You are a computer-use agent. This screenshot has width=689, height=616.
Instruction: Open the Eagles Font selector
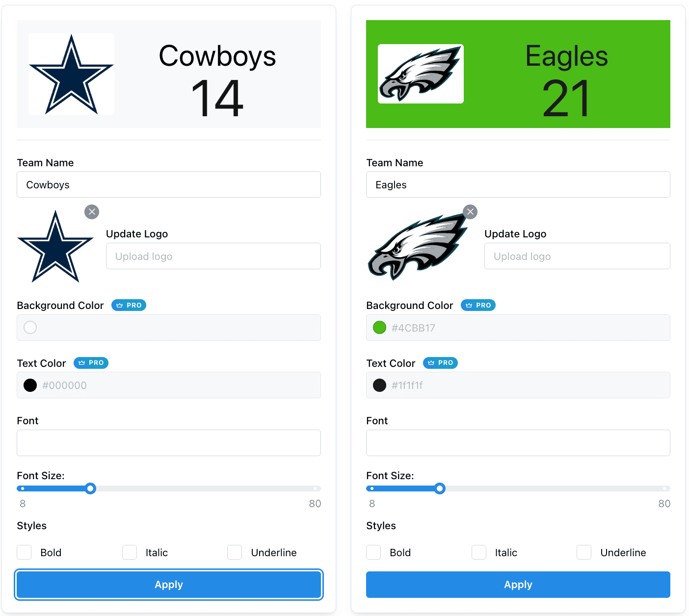pos(518,443)
